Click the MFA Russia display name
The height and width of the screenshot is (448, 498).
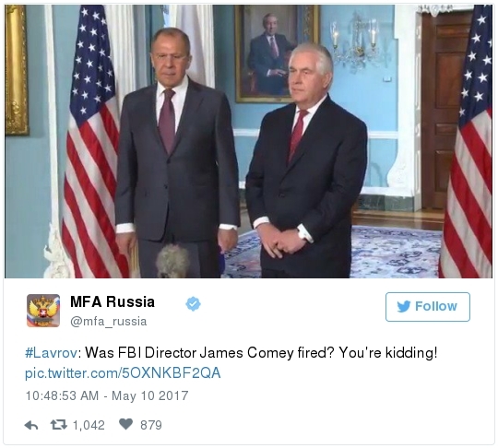113,301
